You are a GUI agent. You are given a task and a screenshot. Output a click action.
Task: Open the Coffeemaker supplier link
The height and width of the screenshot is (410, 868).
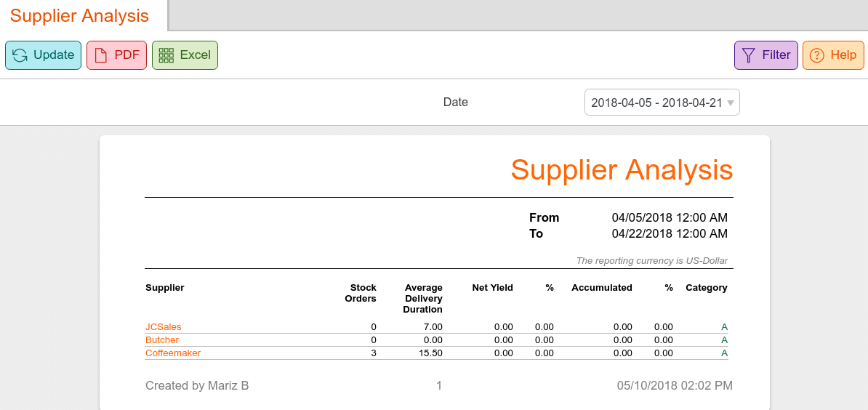(x=173, y=353)
